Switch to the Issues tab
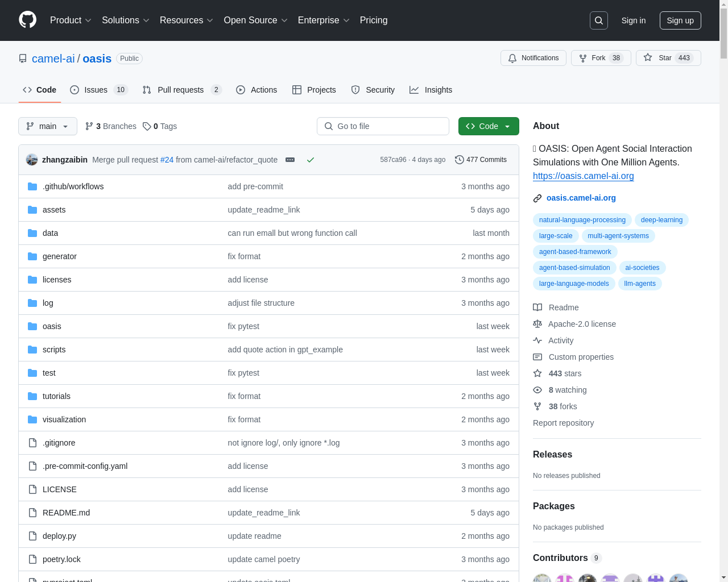 click(99, 90)
